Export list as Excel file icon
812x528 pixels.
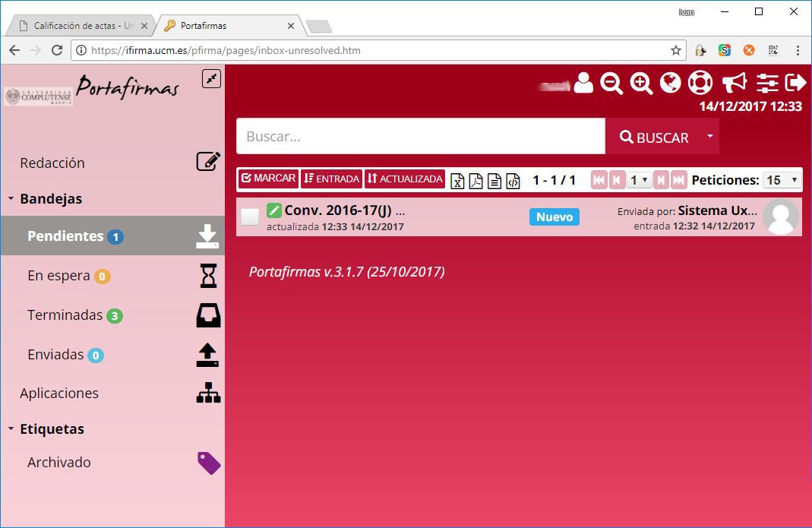457,180
